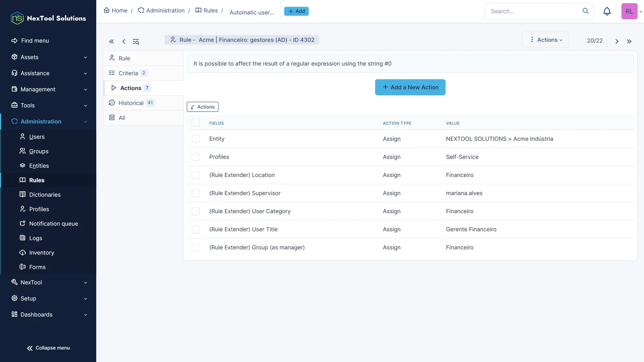Click the NexTool Solutions logo
The image size is (644, 362).
click(x=48, y=18)
